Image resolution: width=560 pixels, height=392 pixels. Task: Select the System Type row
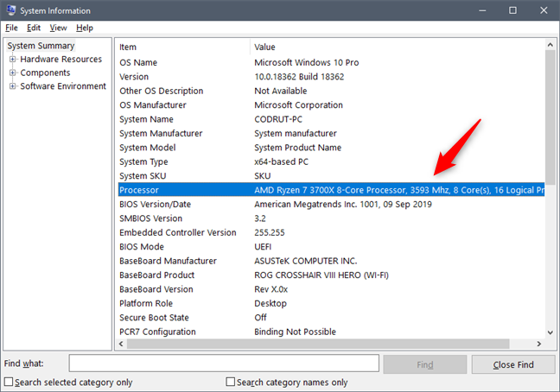331,161
